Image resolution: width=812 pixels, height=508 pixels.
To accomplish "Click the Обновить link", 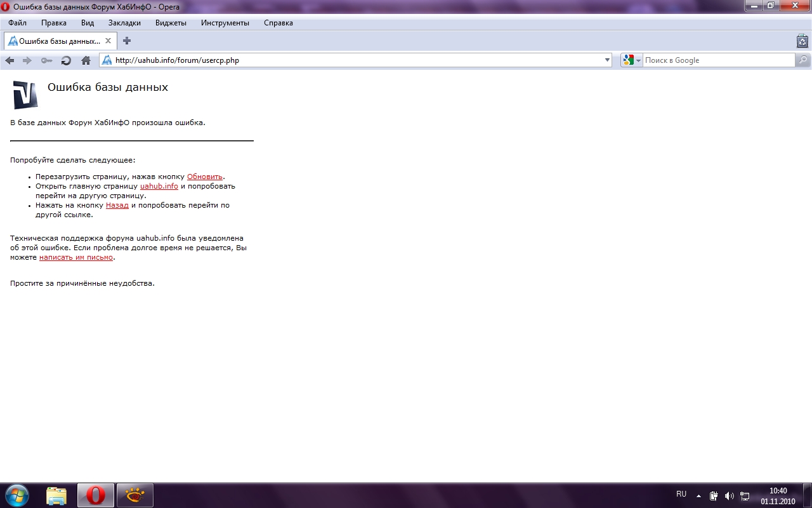I will pos(204,177).
